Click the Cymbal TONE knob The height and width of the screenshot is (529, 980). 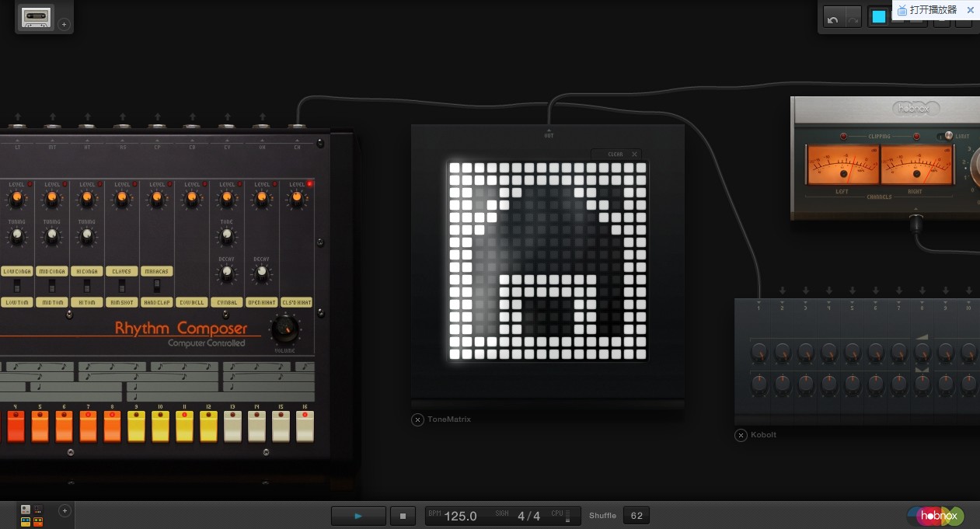point(226,237)
